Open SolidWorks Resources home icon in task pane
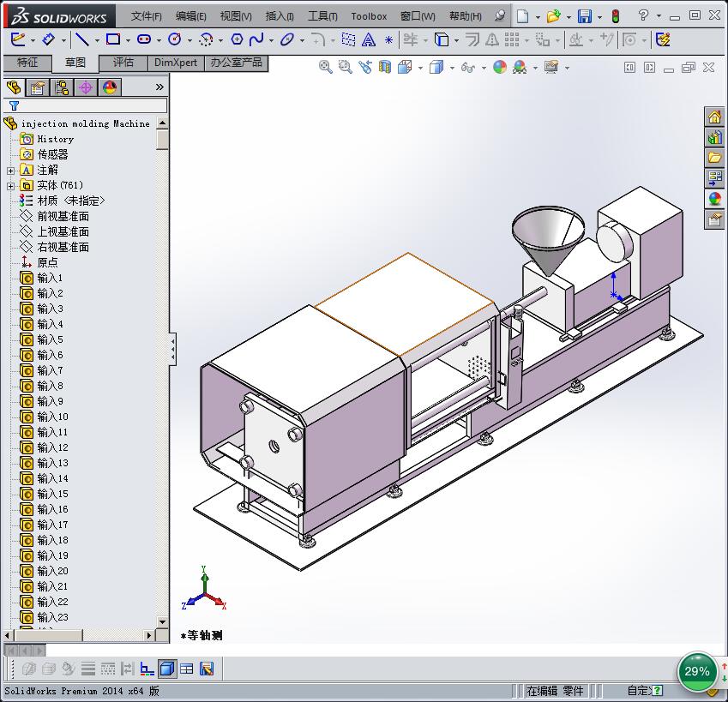728x702 pixels. pyautogui.click(x=714, y=117)
